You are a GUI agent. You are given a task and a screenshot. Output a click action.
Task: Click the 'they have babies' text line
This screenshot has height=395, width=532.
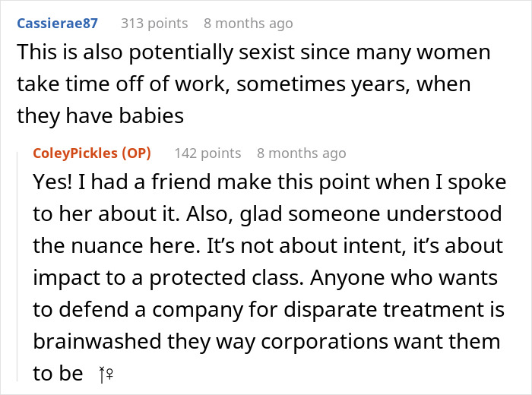101,115
